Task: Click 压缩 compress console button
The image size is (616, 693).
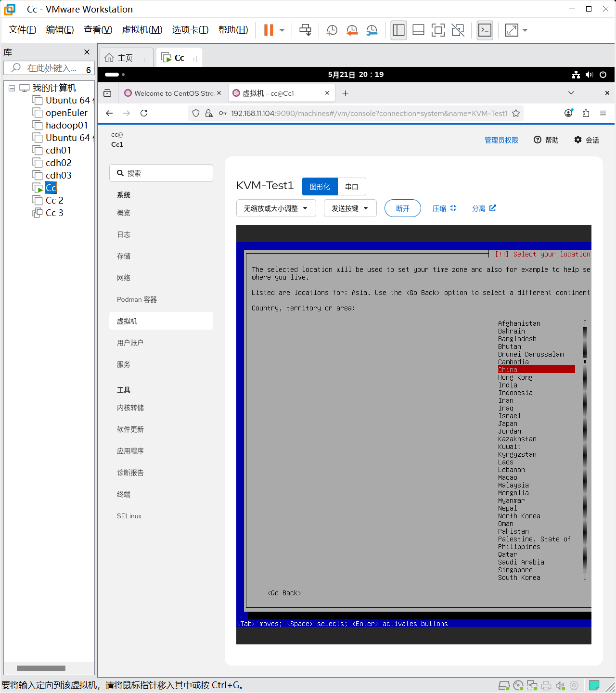Action: (444, 208)
